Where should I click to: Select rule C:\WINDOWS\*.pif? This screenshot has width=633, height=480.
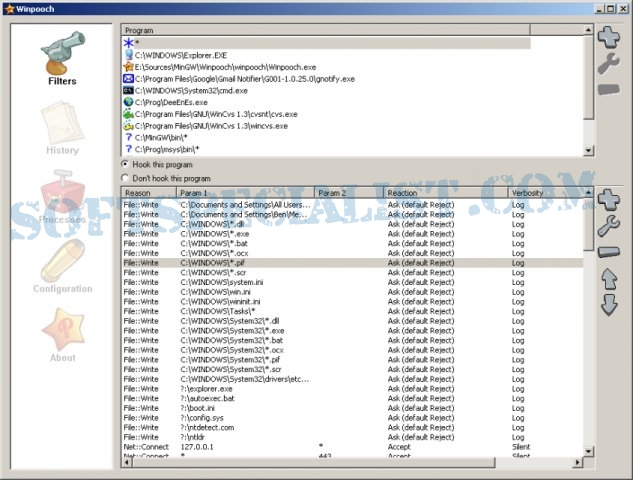352,263
